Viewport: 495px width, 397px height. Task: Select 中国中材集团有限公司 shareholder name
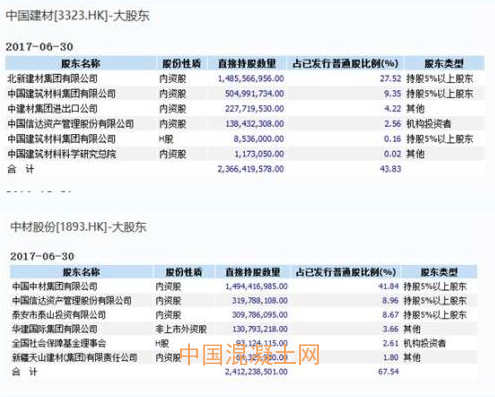click(x=55, y=286)
